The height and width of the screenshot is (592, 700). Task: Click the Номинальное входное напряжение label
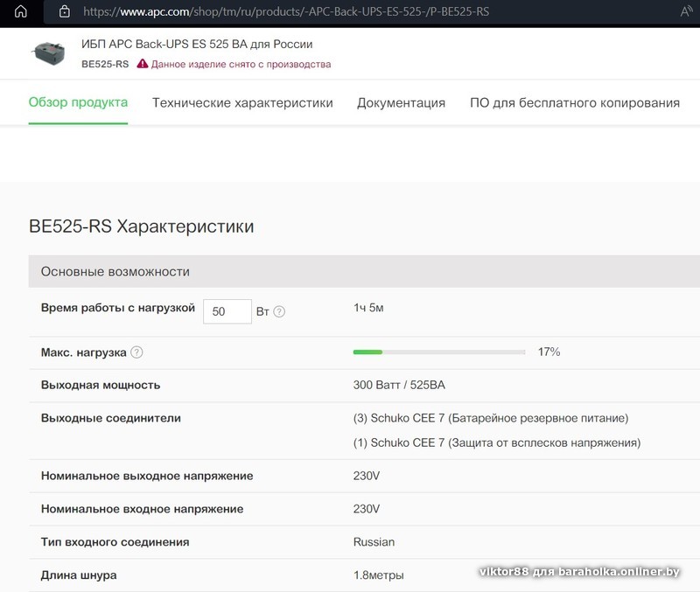point(142,509)
